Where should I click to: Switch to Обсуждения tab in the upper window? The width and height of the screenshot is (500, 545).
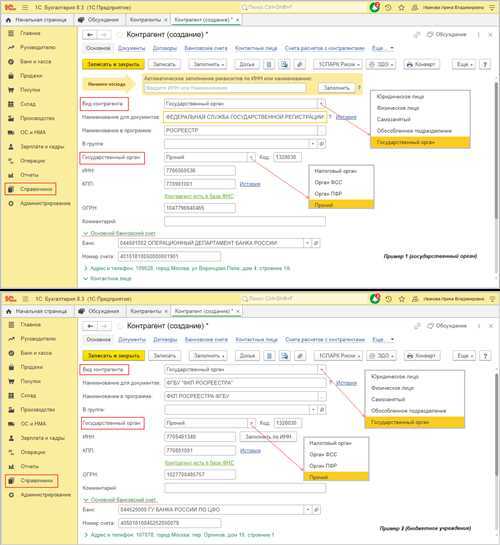click(99, 20)
